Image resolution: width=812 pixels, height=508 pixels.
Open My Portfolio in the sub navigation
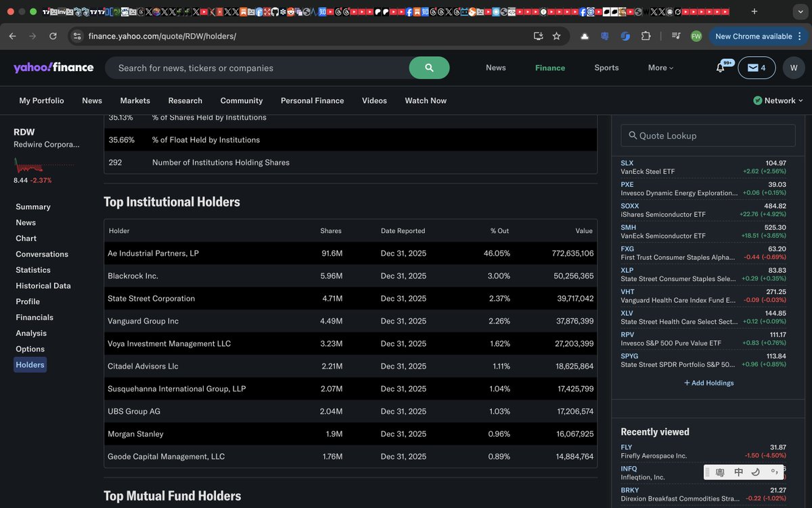[x=41, y=100]
